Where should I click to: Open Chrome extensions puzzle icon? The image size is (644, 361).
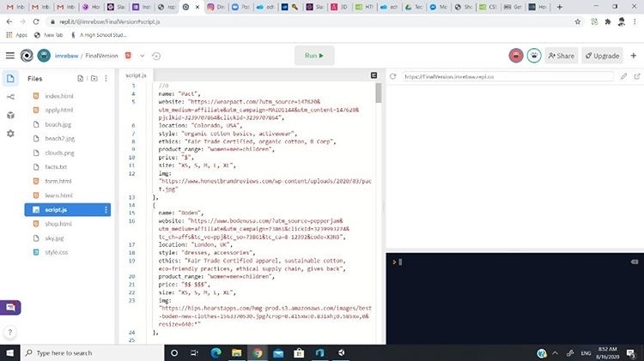click(x=607, y=21)
